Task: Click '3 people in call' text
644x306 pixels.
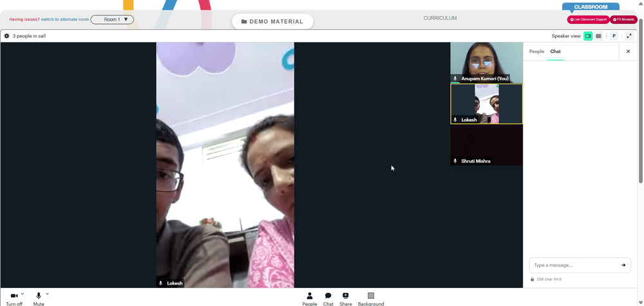Action: (29, 36)
